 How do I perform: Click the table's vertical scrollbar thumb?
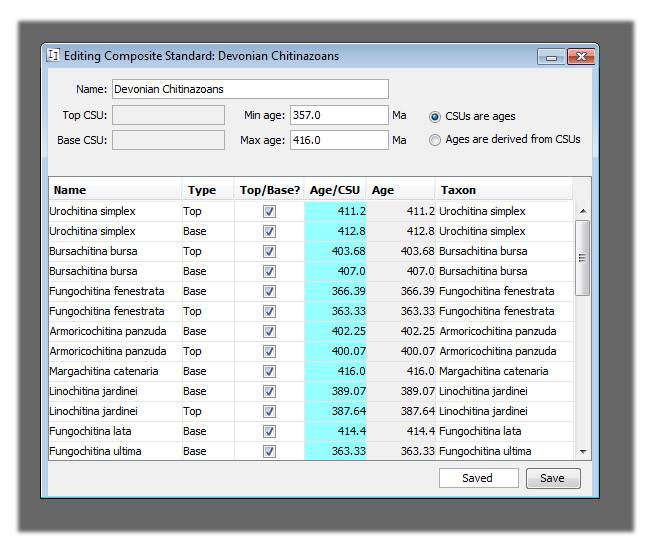click(583, 258)
